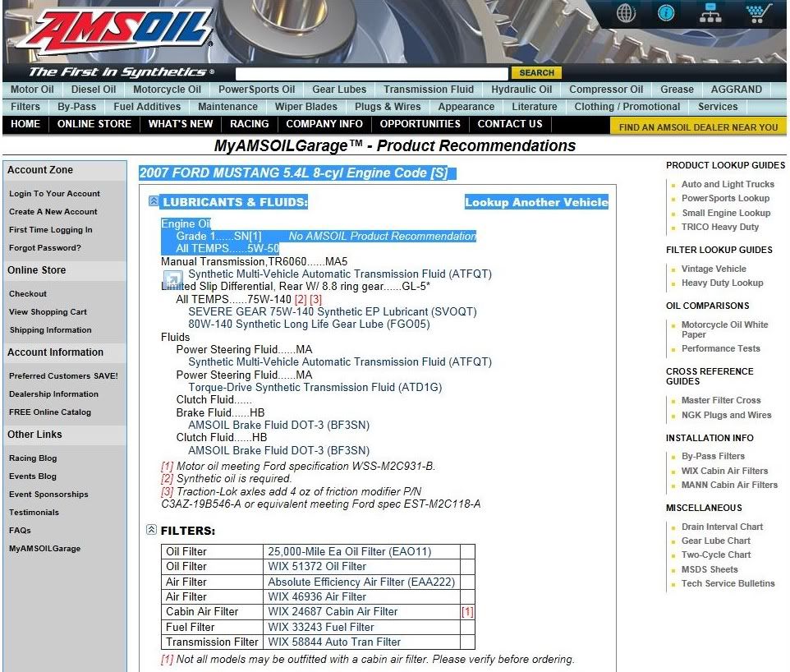The image size is (790, 672).
Task: Open the Diesel Oil menu
Action: pos(94,90)
